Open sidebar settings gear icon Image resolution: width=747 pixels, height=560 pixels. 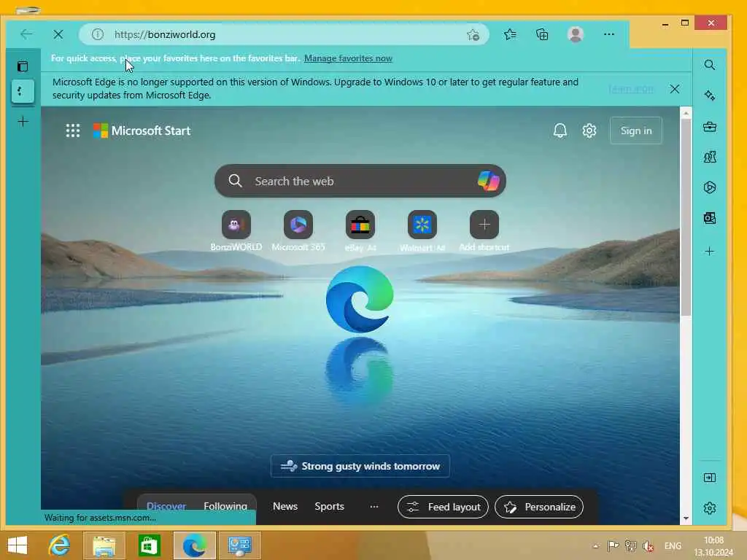coord(709,508)
